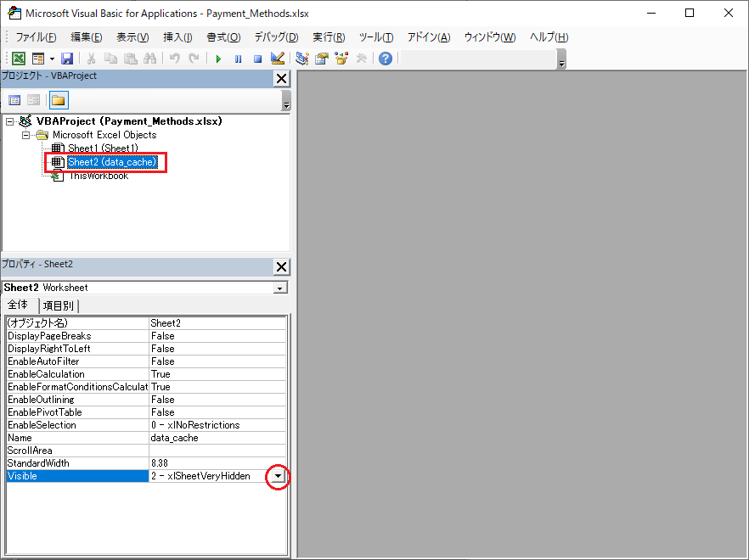Click View Code icon in project panel
The height and width of the screenshot is (560, 749).
[x=14, y=100]
